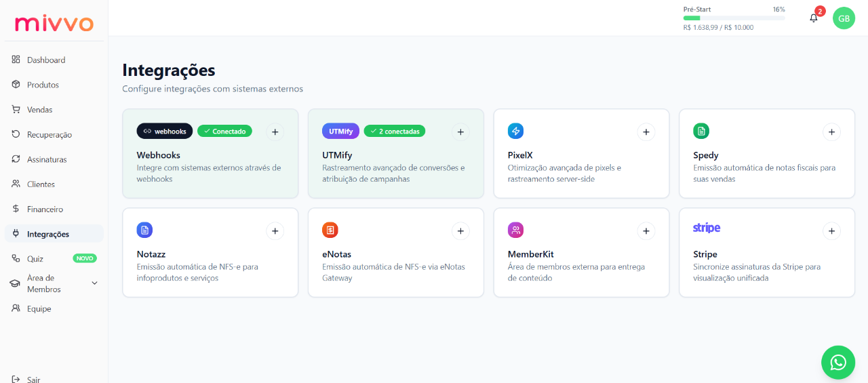Add a Webhooks integration with plus button
The width and height of the screenshot is (868, 383).
point(275,132)
